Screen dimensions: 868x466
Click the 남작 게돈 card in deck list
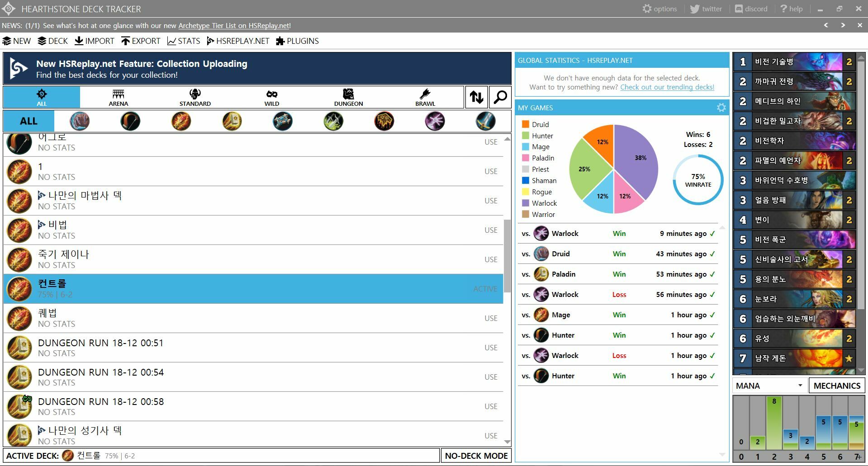(795, 358)
